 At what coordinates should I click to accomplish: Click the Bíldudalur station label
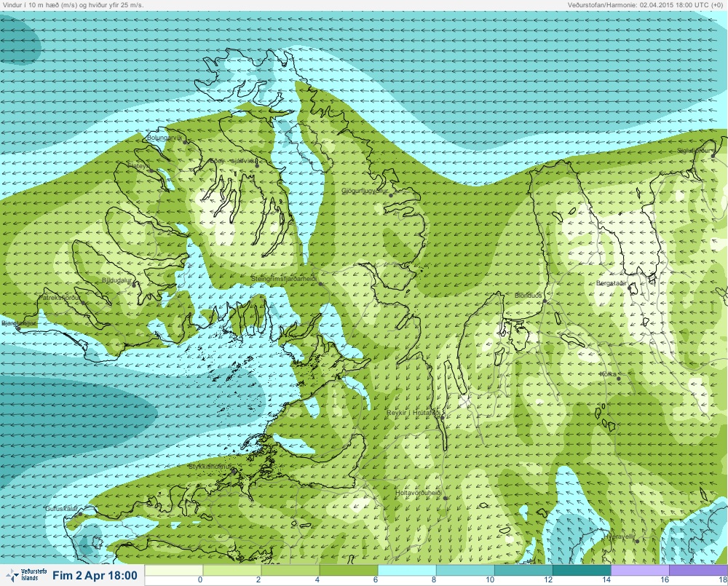coord(117,280)
